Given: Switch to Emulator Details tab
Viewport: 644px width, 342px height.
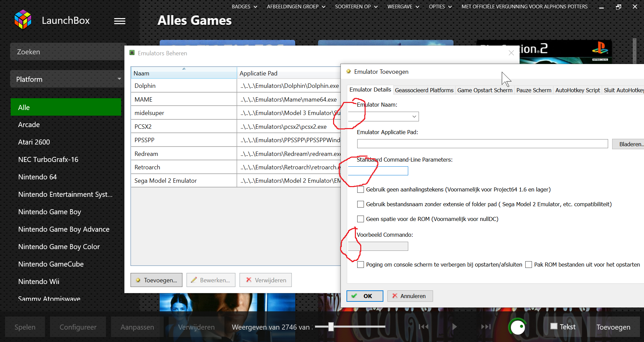Looking at the screenshot, I should pos(370,90).
